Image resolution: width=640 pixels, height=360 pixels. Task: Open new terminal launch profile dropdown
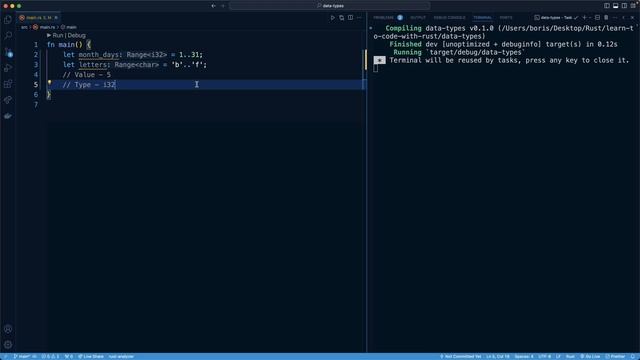590,18
